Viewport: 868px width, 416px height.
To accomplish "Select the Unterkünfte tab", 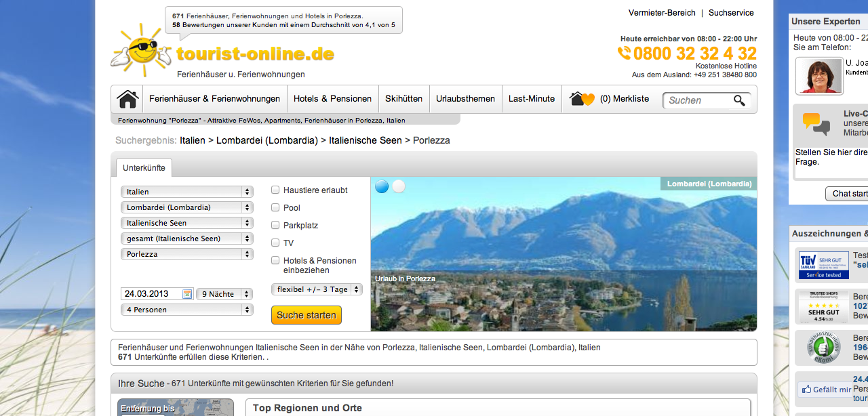I will click(x=144, y=167).
